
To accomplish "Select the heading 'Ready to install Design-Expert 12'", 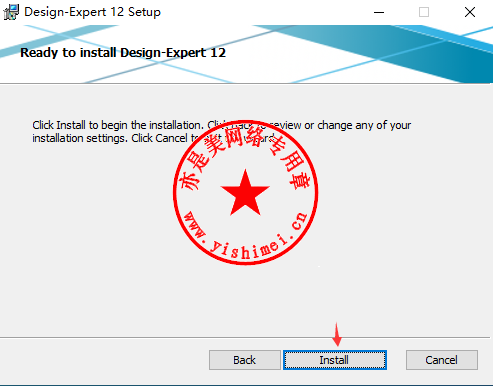I will [x=123, y=53].
